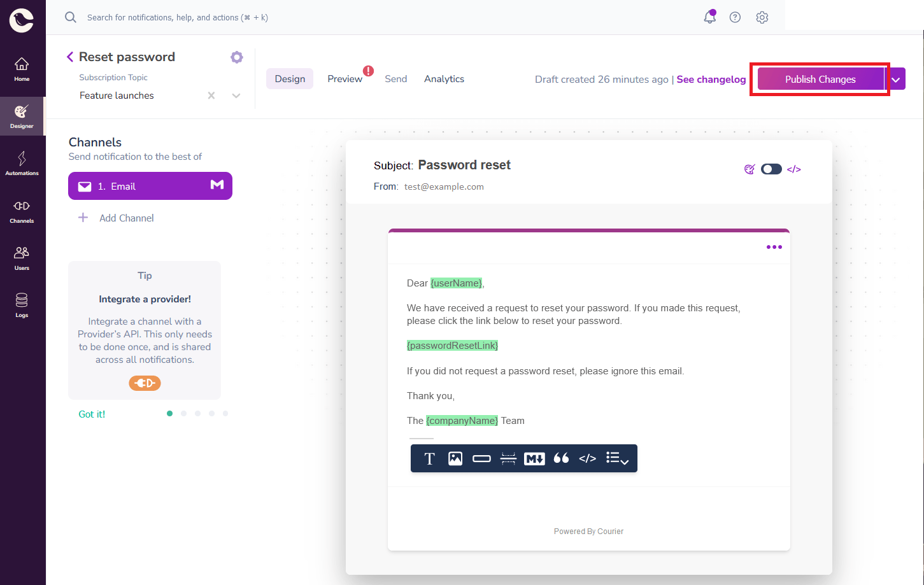
Task: Add a Quote block to the email
Action: [x=561, y=458]
